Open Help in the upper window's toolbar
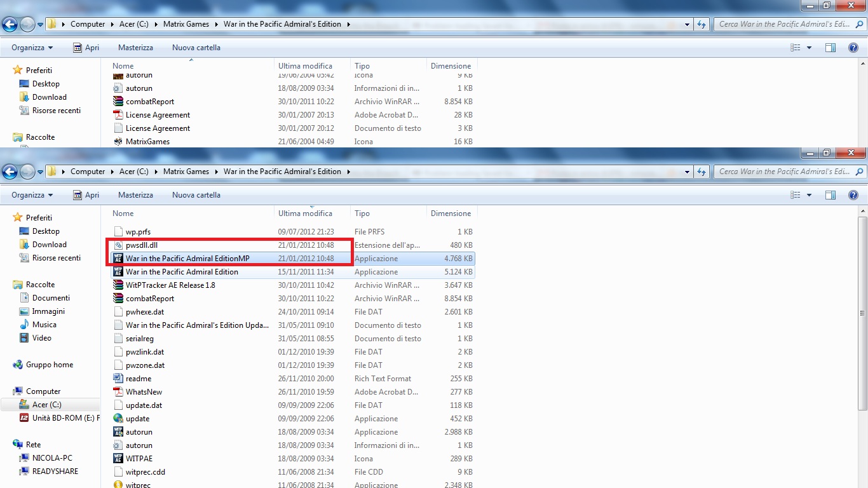This screenshot has height=488, width=868. point(853,48)
